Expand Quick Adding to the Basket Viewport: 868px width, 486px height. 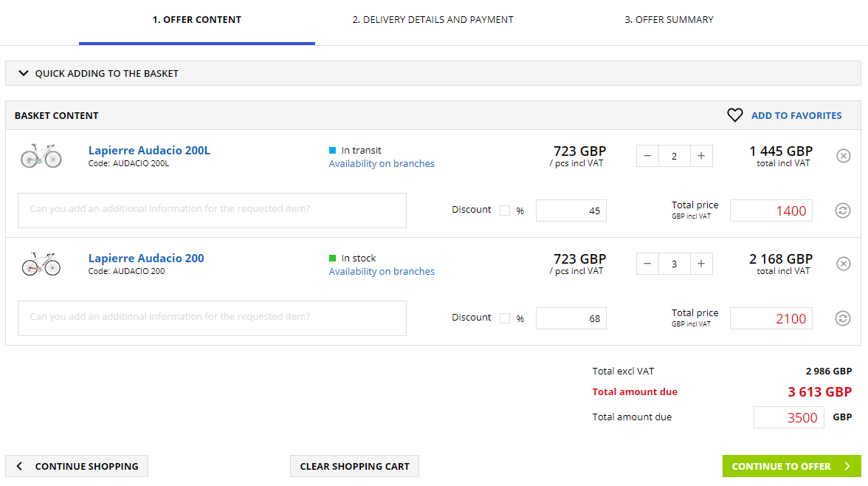99,74
